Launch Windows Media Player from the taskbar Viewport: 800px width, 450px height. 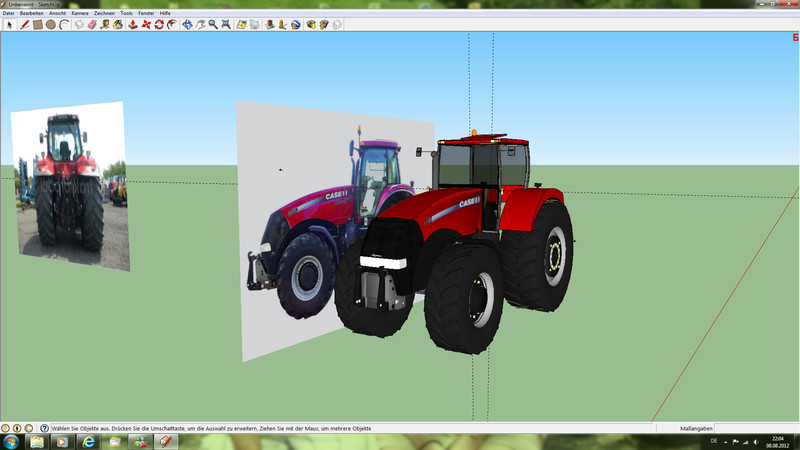coord(62,442)
